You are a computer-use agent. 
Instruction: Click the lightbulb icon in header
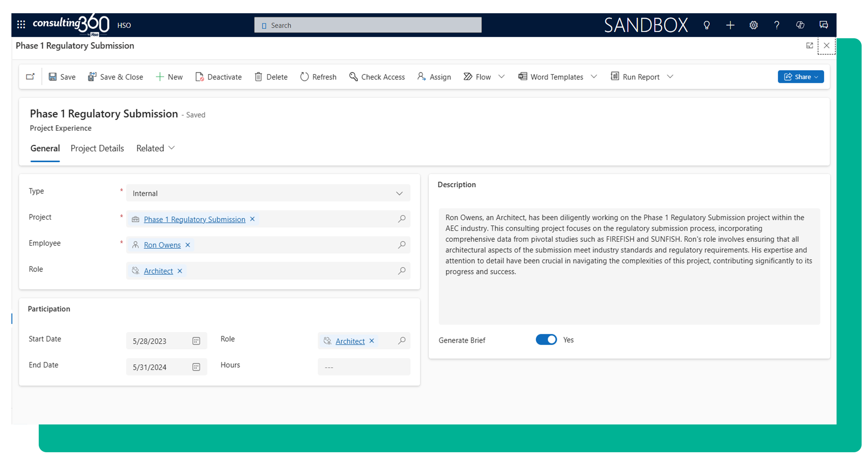(706, 25)
